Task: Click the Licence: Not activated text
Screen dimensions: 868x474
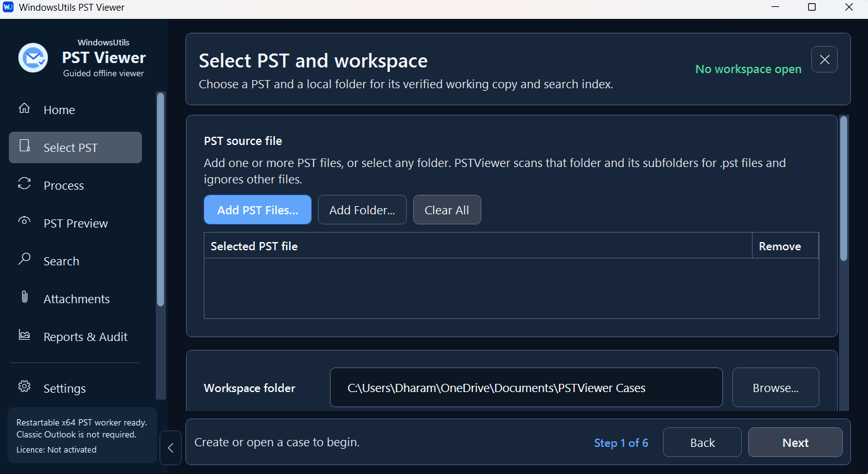Action: (56, 449)
